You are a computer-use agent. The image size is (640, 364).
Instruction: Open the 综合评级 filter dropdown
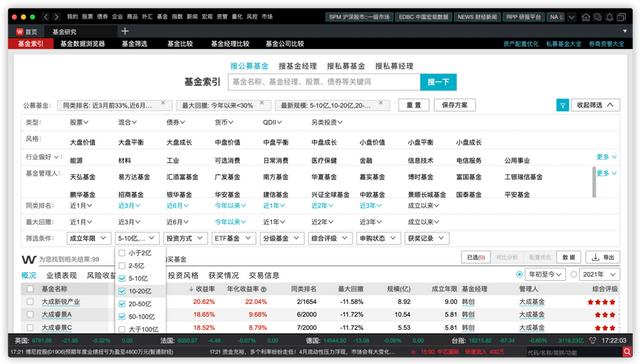(x=329, y=238)
